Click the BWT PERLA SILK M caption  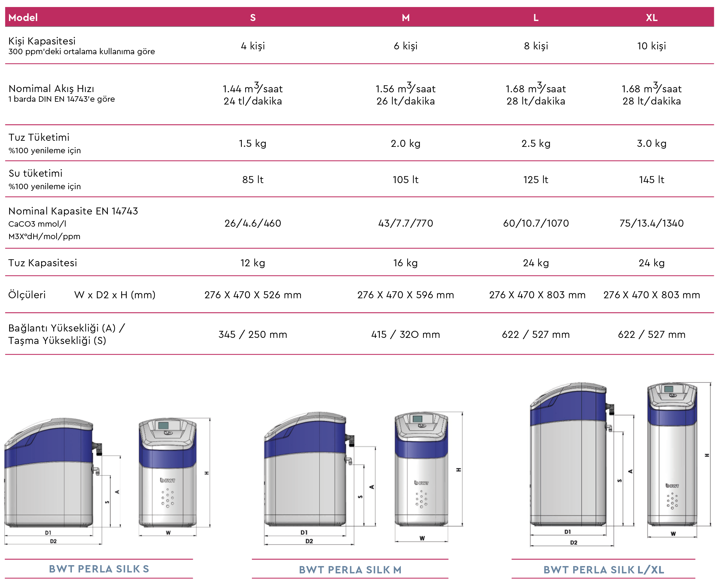pyautogui.click(x=350, y=570)
